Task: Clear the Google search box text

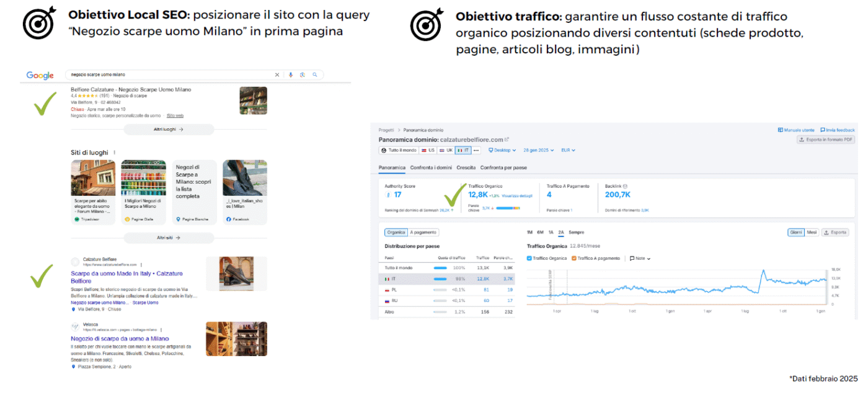Action: coord(277,75)
